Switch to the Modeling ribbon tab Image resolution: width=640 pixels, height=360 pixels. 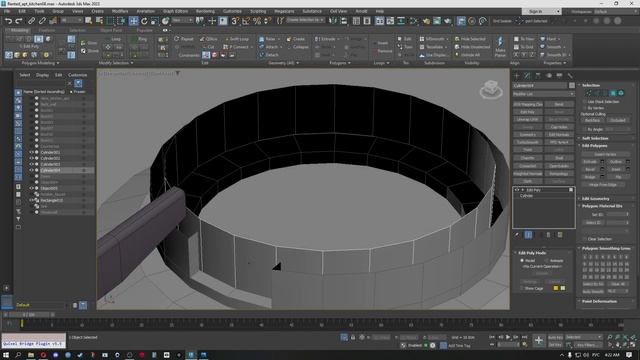click(18, 30)
